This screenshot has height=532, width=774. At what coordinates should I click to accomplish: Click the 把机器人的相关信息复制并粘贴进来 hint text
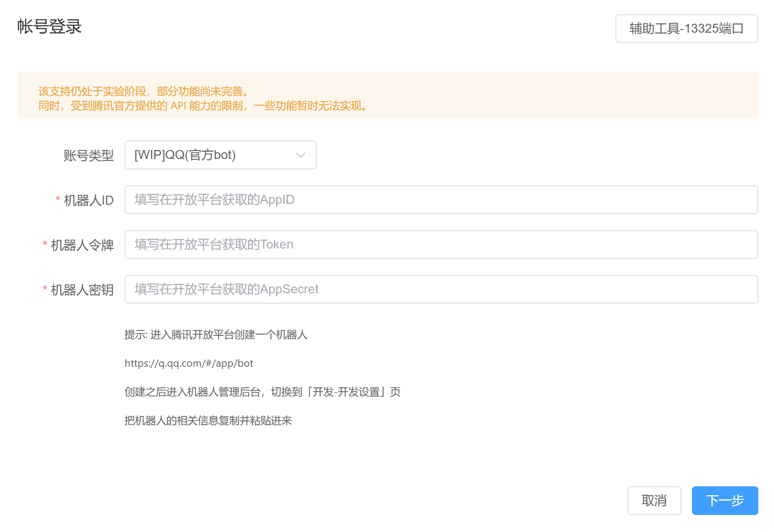208,420
